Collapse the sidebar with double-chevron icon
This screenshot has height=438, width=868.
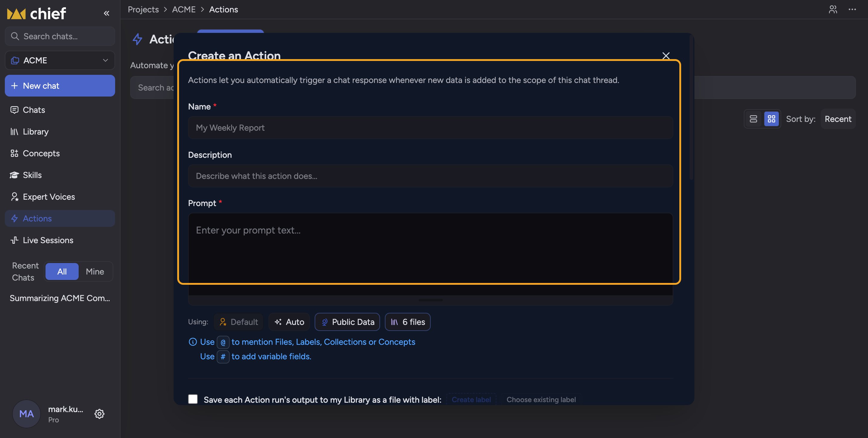[106, 14]
